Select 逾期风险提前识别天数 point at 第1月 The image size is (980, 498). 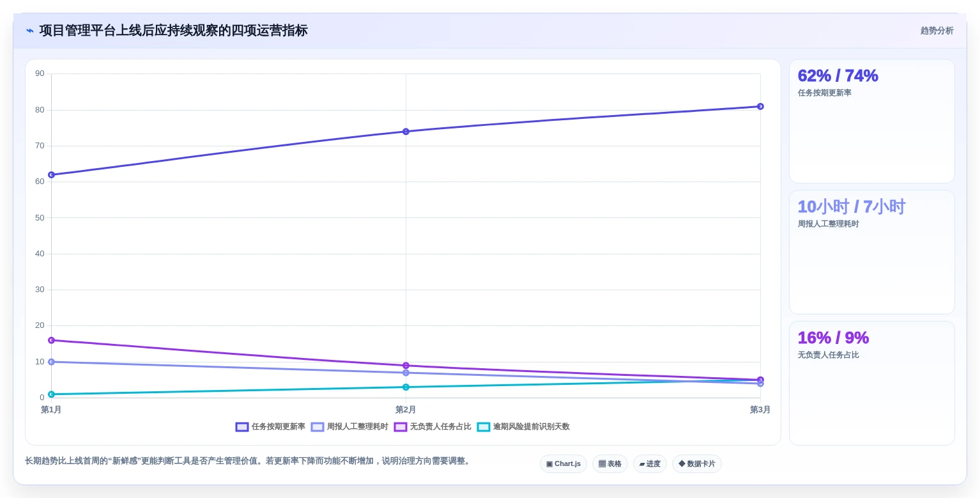(51, 394)
